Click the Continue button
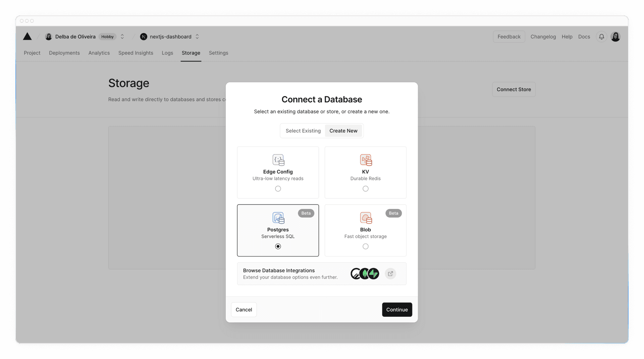Screen dimensions: 644x359 pos(397,310)
